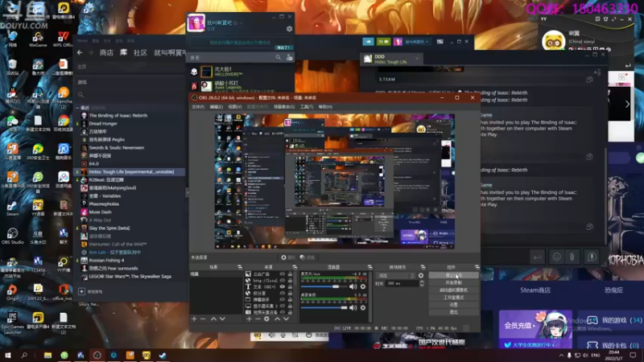The image size is (644, 362).
Task: Click right arrow chevron in YY window
Action: pos(627,105)
